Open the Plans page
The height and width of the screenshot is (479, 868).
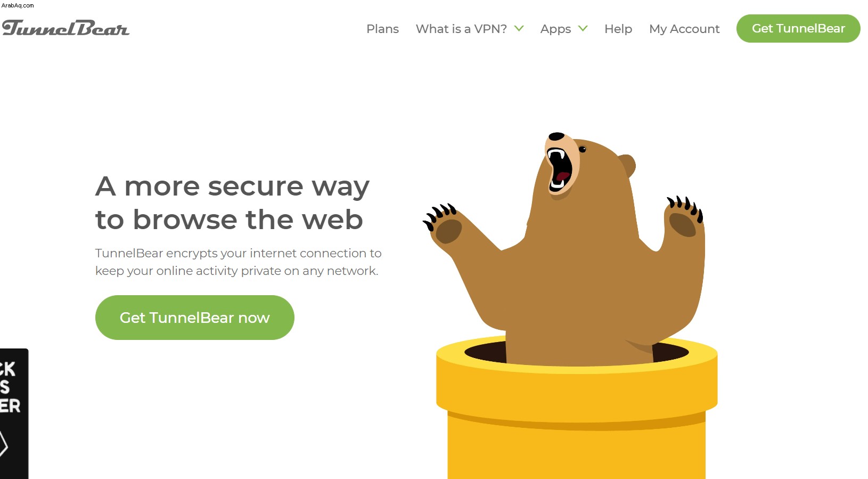(x=382, y=29)
